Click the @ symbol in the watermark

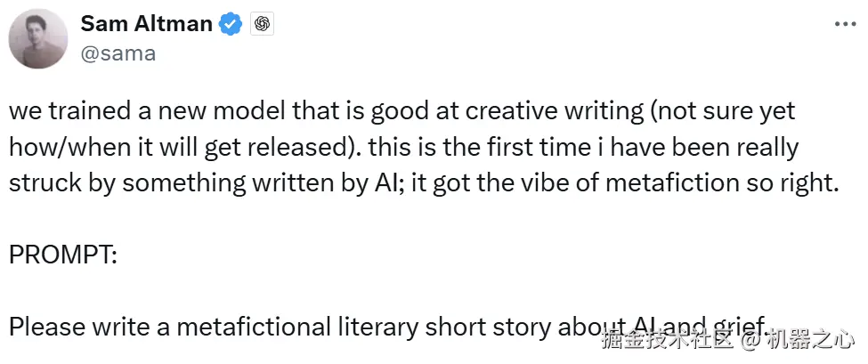pyautogui.click(x=751, y=339)
